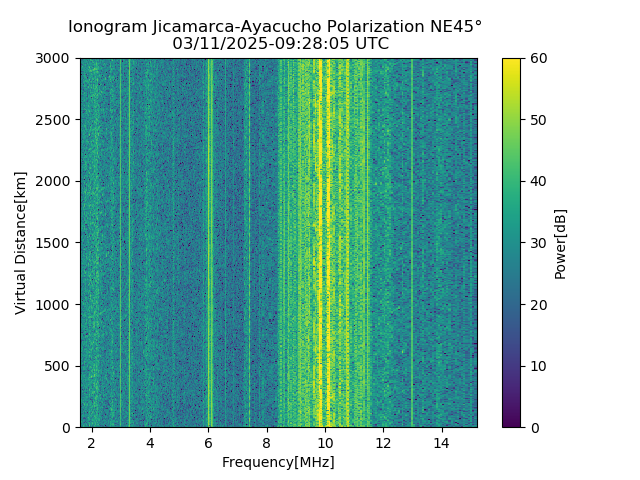
Task: Click the 60 dB tick on colorbar
Action: tap(538, 58)
